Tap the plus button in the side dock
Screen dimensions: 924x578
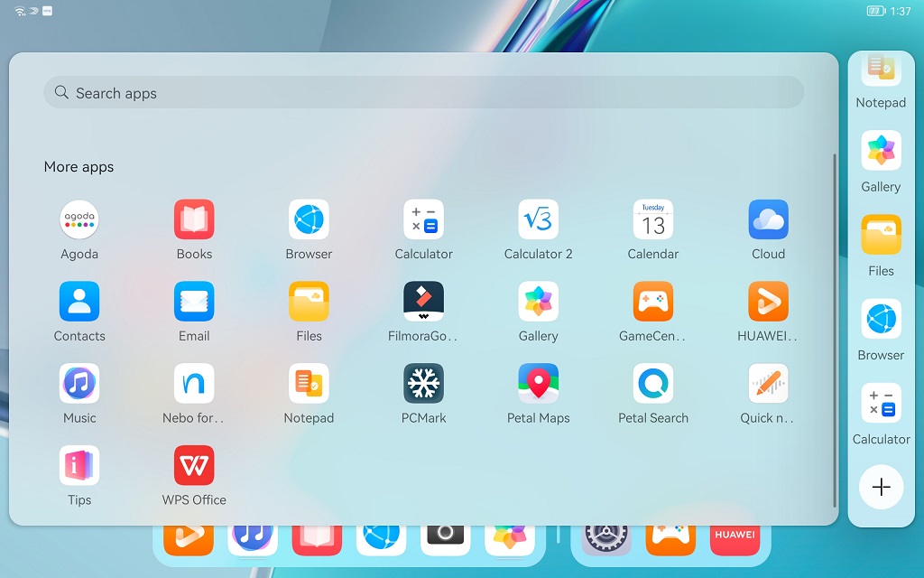pyautogui.click(x=881, y=487)
